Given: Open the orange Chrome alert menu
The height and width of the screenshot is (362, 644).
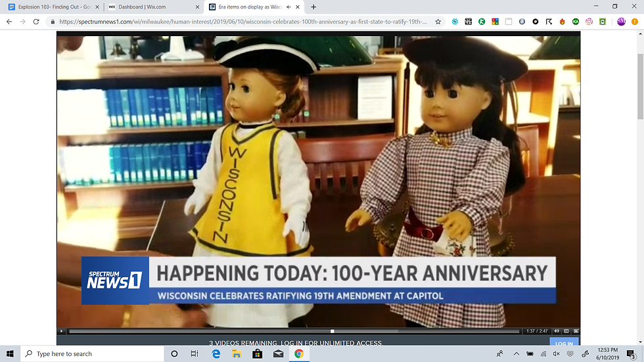Looking at the screenshot, I should click(x=635, y=22).
